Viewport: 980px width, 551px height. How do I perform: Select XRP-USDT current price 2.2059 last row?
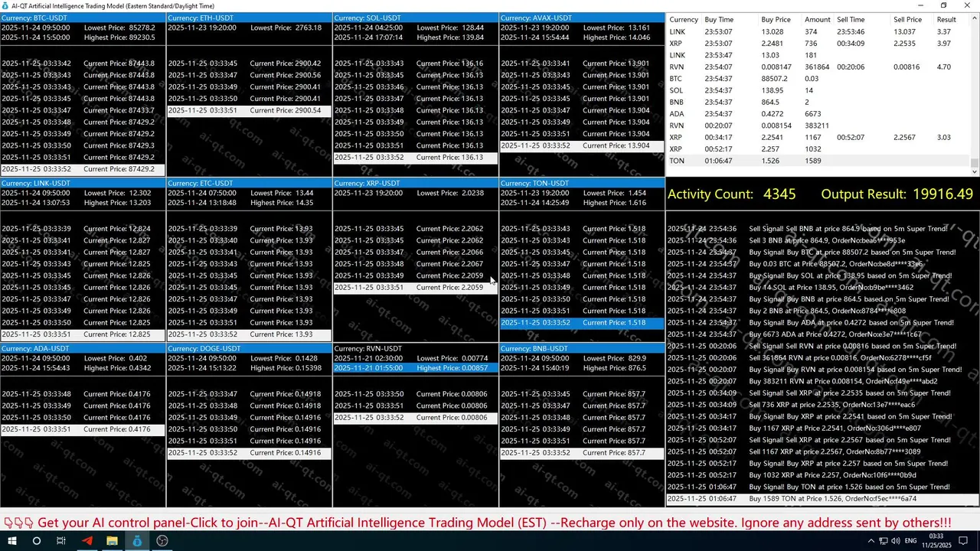pos(416,288)
